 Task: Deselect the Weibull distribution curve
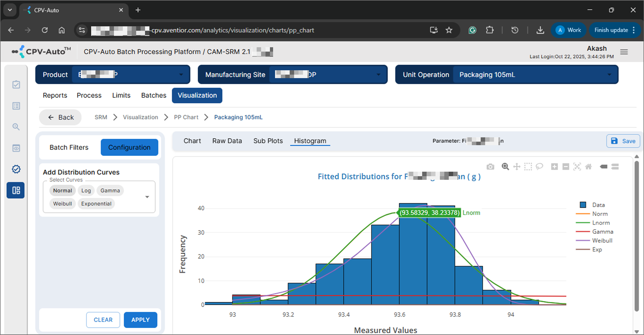tap(62, 204)
